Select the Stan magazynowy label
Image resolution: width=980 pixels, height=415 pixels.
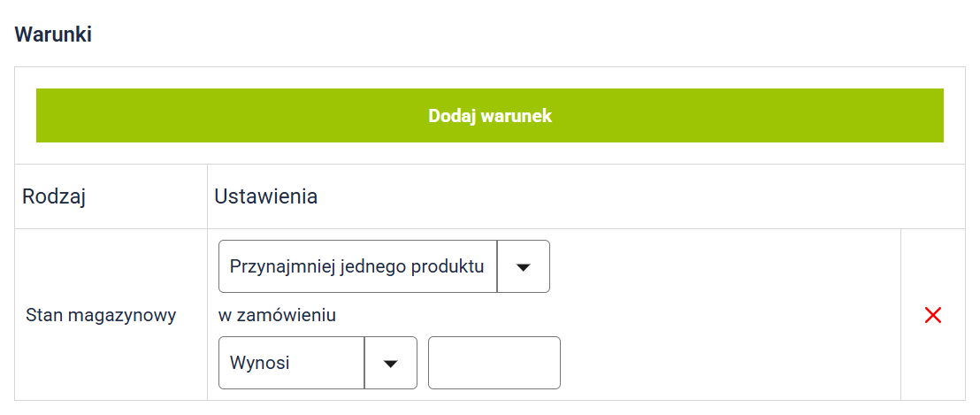(101, 315)
